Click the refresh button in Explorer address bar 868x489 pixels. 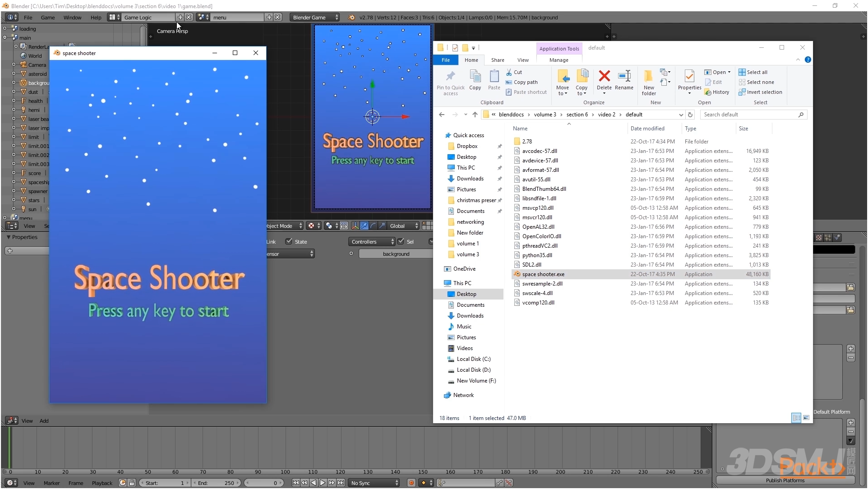coord(690,115)
